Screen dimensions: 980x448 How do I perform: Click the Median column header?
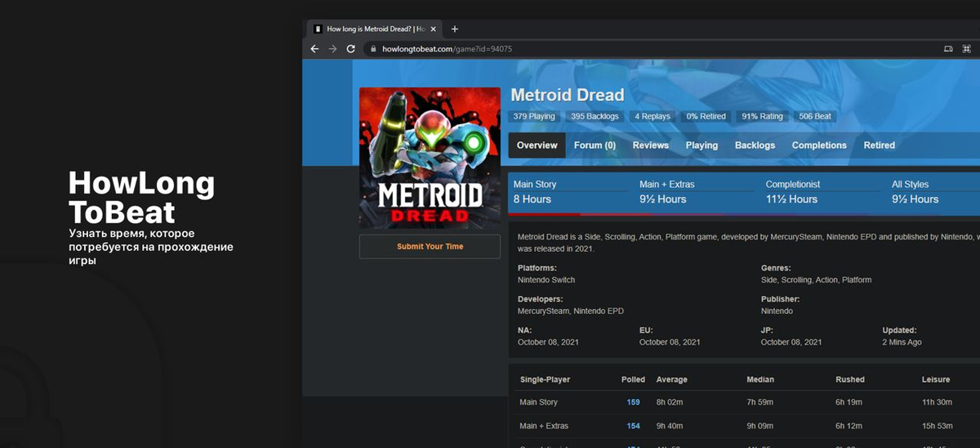(760, 379)
